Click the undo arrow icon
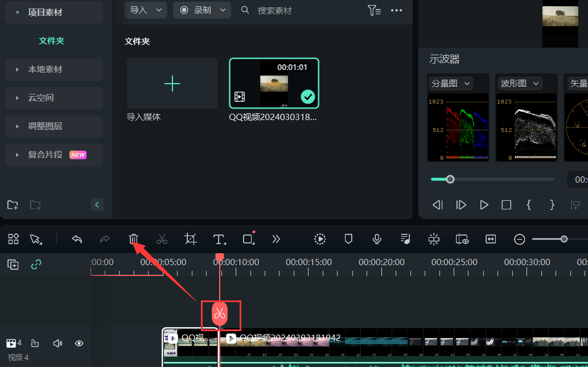588x367 pixels. (x=77, y=239)
